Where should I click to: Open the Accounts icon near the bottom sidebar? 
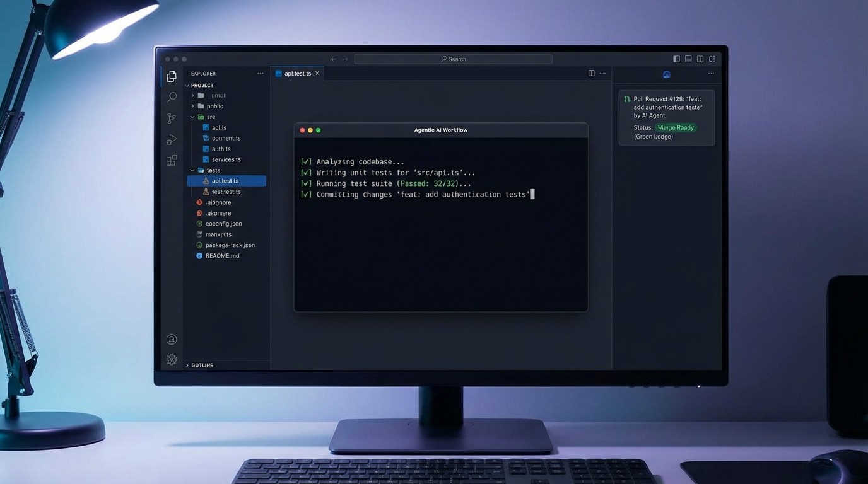pos(171,339)
